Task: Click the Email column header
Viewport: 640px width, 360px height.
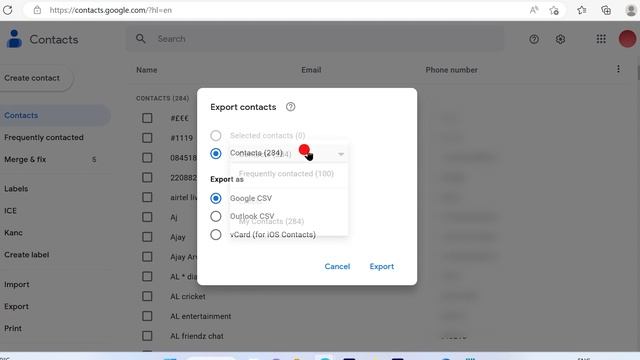Action: pos(311,70)
